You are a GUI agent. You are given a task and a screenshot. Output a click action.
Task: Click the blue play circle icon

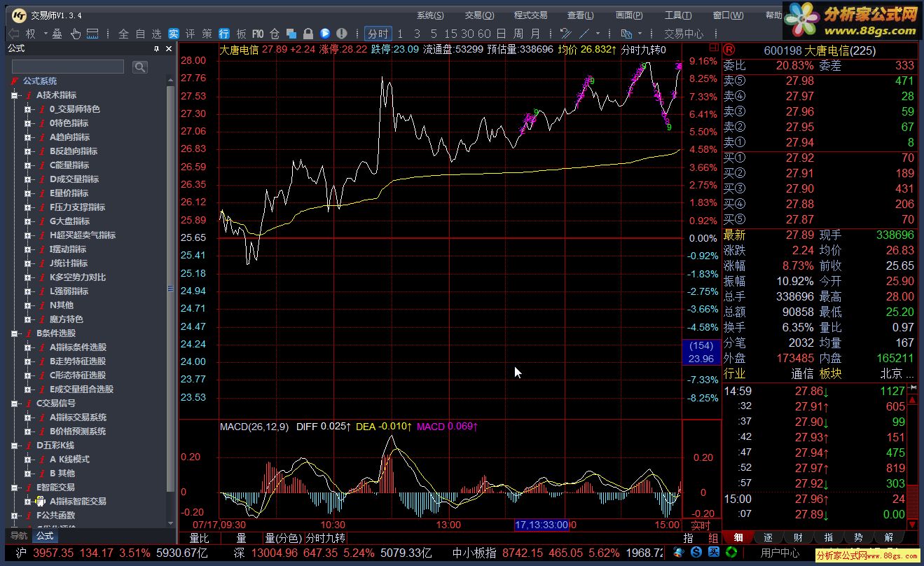click(325, 34)
